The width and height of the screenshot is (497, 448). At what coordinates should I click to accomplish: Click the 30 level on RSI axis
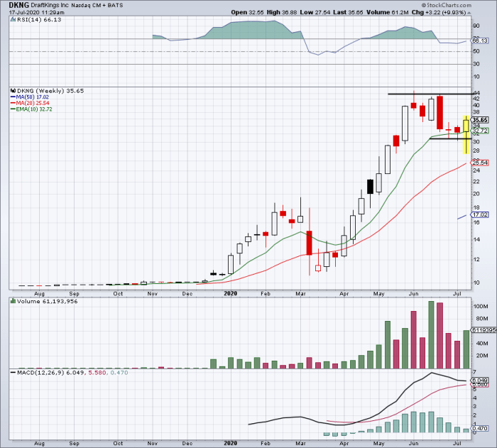(x=476, y=64)
